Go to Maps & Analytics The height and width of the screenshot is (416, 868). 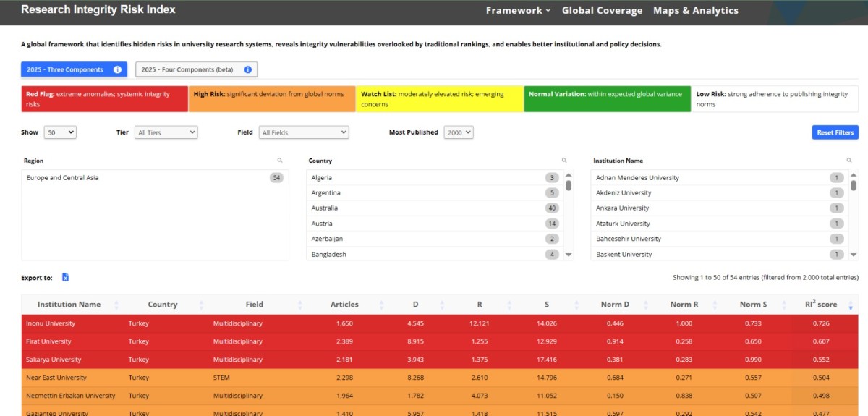coord(696,11)
